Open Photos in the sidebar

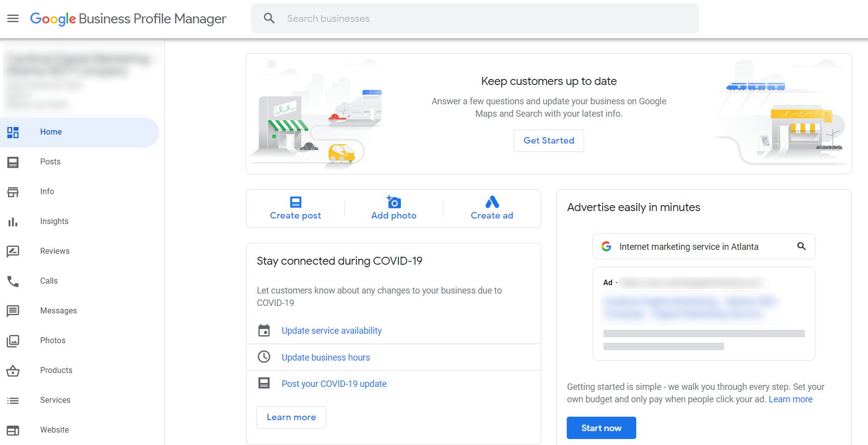tap(79, 341)
